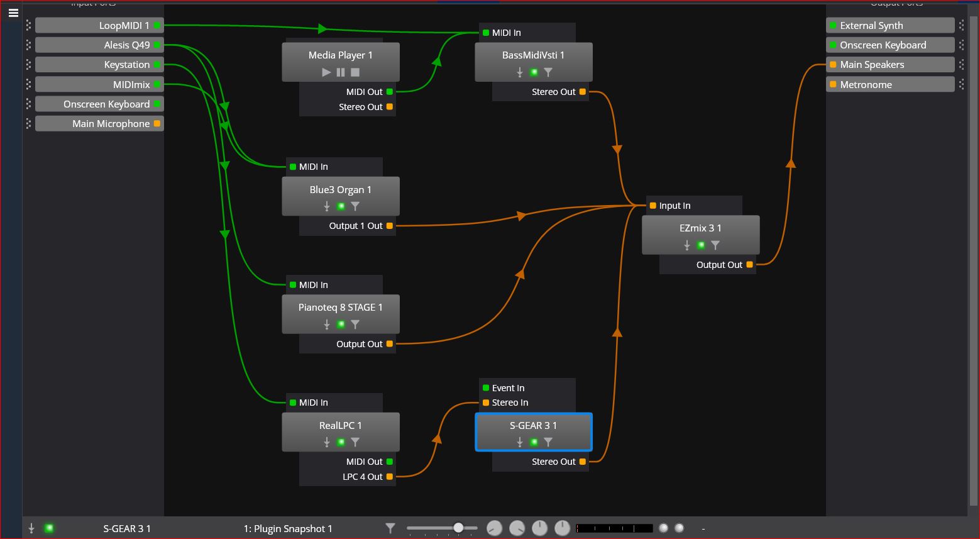The height and width of the screenshot is (539, 980).
Task: Select the MIDImix input port
Action: click(99, 84)
